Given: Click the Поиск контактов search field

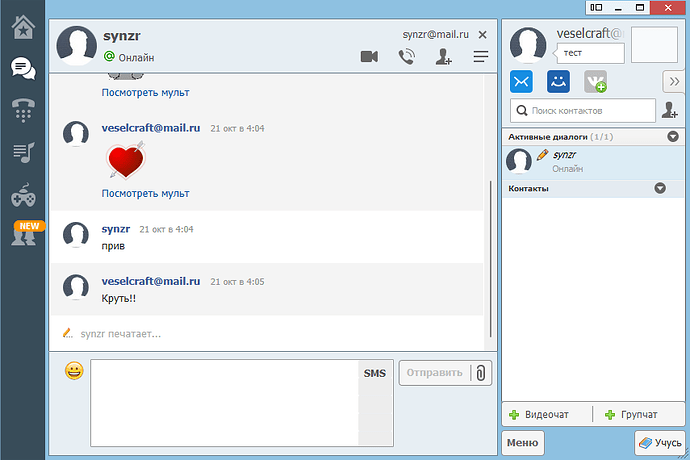Looking at the screenshot, I should pos(580,110).
